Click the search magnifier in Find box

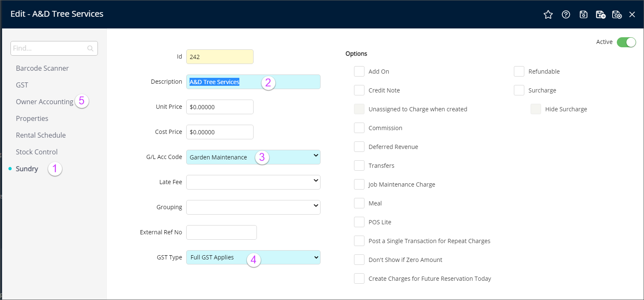pos(90,49)
